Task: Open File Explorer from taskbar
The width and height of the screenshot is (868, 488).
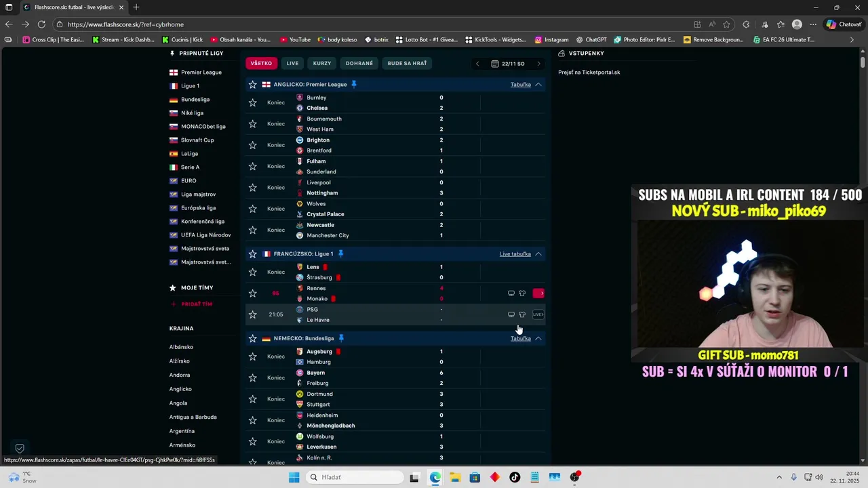Action: (455, 477)
